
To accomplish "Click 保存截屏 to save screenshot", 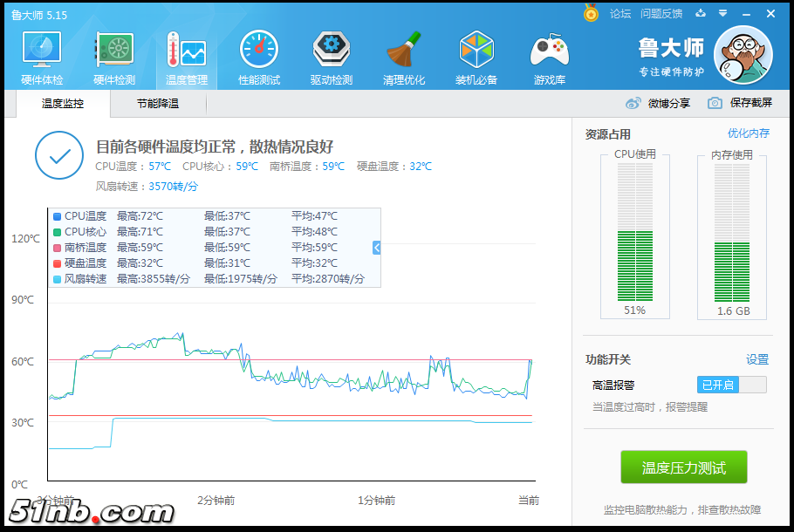I will [740, 103].
